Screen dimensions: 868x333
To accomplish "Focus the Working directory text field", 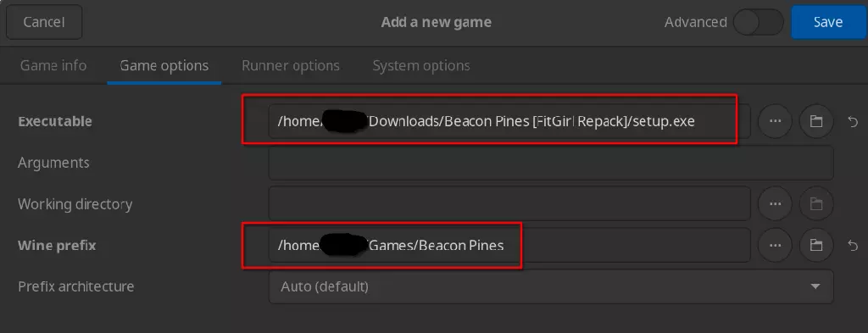I will (509, 204).
